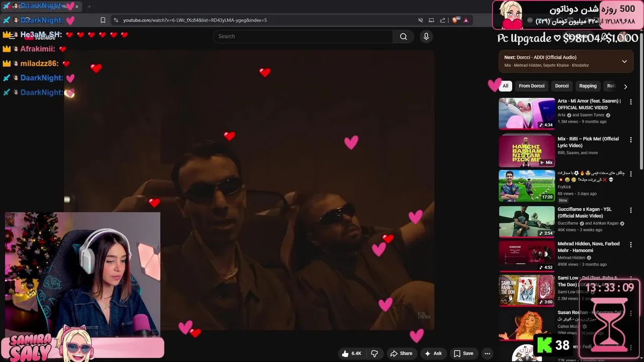Open the YouTube hamburger guide menu

(x=12, y=36)
